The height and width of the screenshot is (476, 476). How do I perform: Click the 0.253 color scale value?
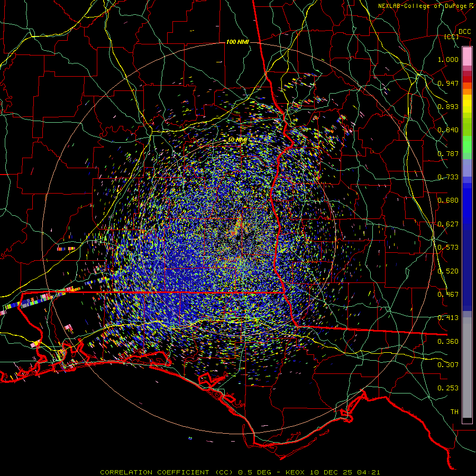(448, 388)
